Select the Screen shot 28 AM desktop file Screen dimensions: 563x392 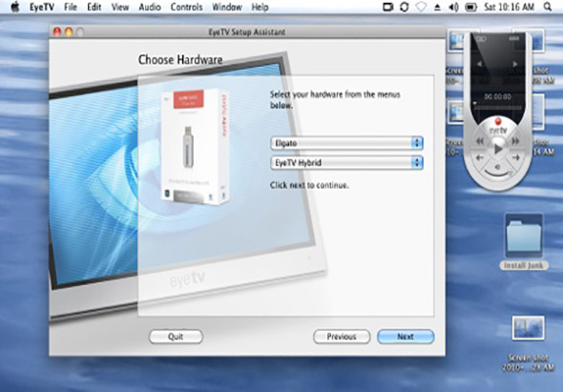click(x=529, y=343)
